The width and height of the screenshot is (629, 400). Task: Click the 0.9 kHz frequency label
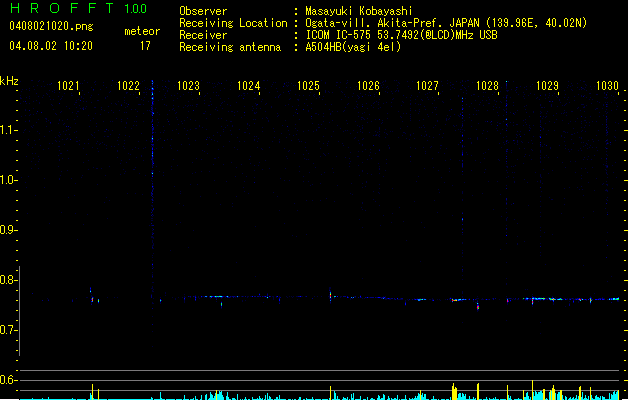(x=8, y=230)
